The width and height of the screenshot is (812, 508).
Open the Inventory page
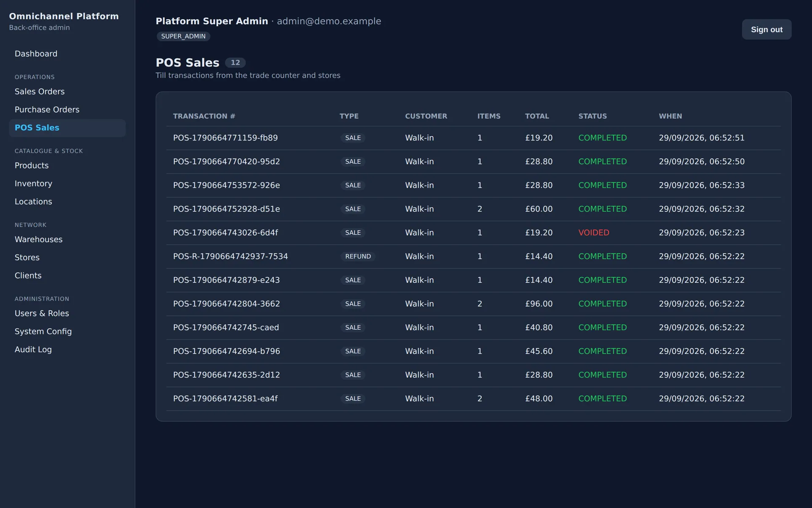67,184
